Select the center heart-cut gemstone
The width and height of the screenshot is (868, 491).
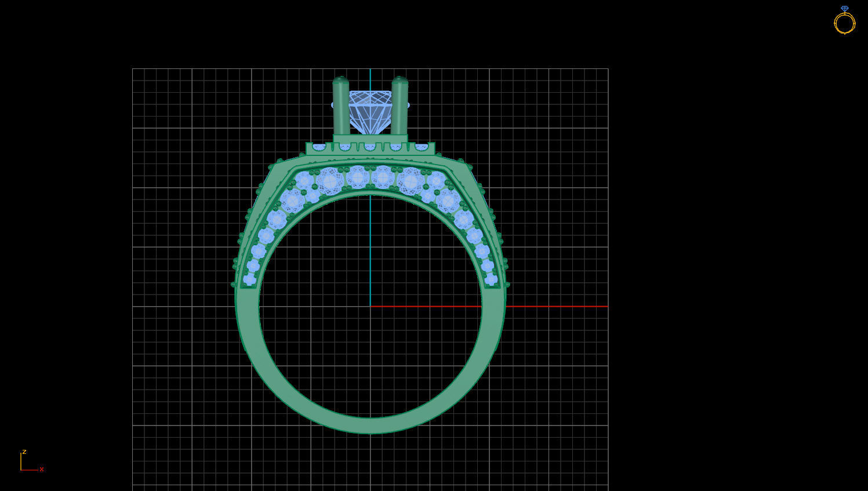coord(371,112)
